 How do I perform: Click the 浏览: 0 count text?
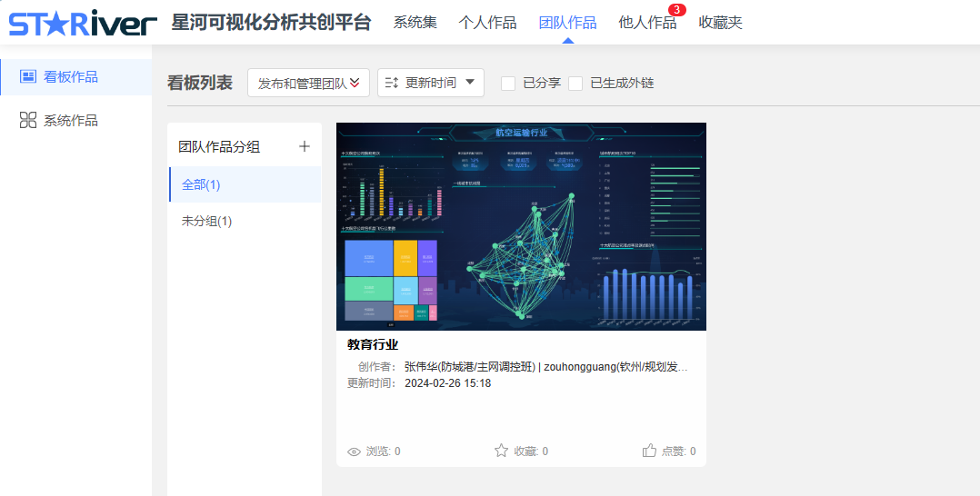pyautogui.click(x=383, y=451)
